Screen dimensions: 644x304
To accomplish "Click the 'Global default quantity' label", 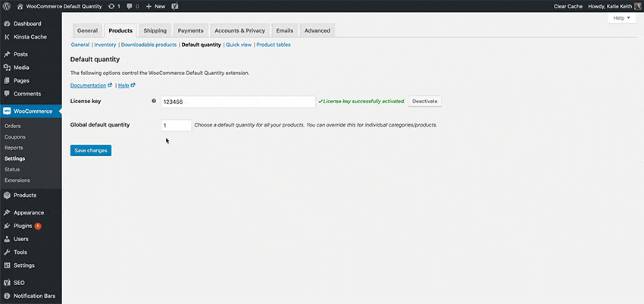I will pyautogui.click(x=100, y=124).
